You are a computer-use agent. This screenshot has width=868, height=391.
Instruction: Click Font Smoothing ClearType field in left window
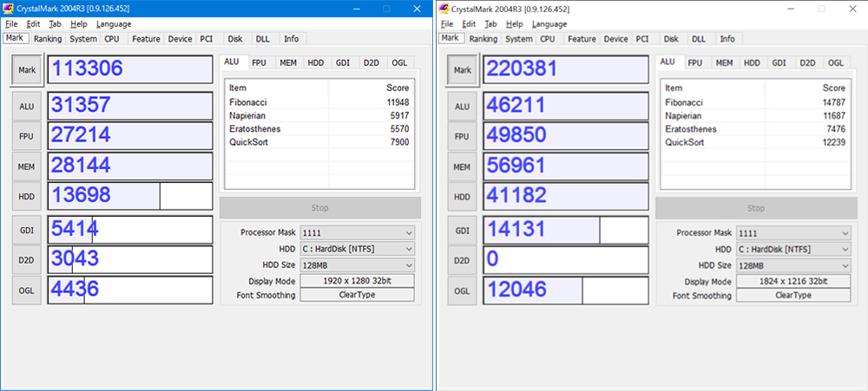tap(357, 295)
